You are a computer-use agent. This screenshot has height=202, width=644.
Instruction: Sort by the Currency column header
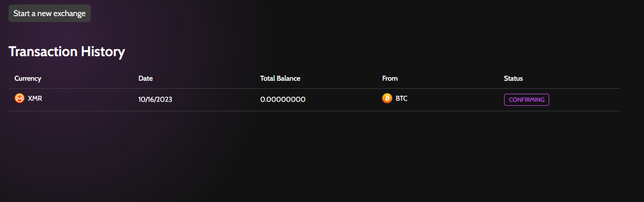tap(28, 78)
